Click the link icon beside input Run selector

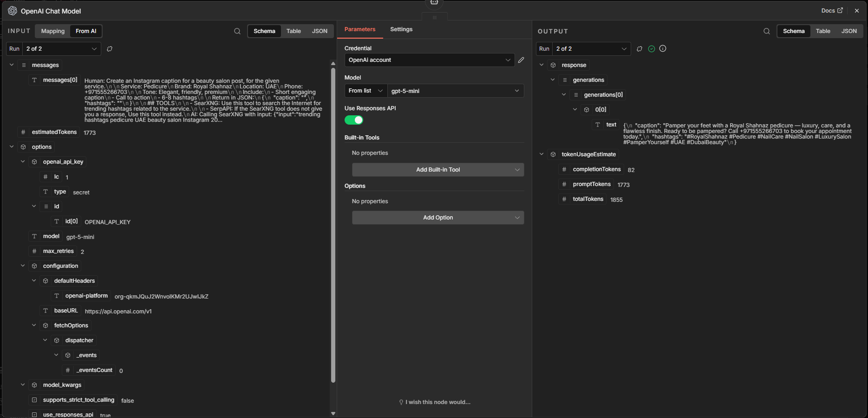pyautogui.click(x=110, y=49)
